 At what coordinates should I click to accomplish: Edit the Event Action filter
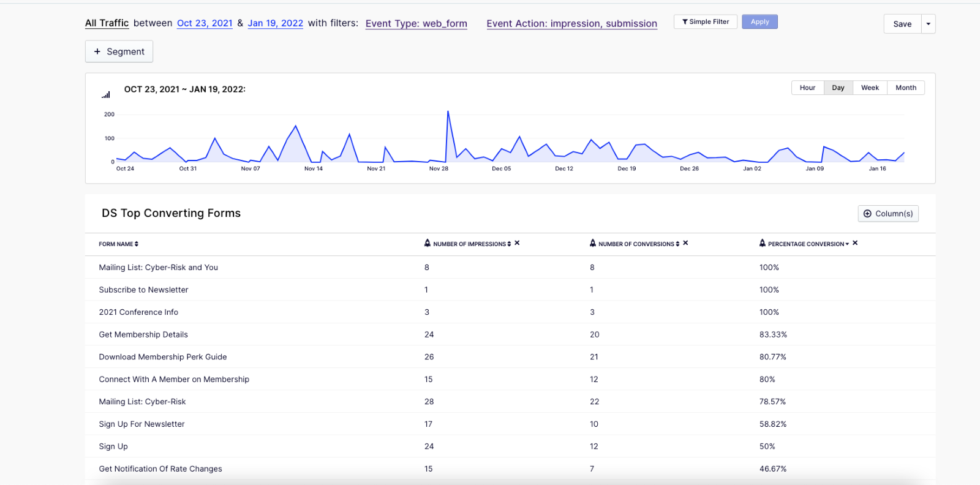571,24
